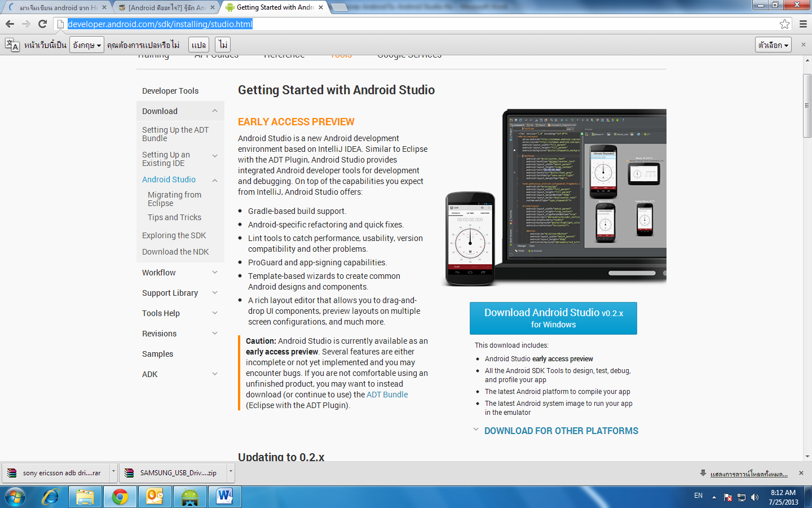Open the Android SDK taskbar icon

click(x=190, y=497)
